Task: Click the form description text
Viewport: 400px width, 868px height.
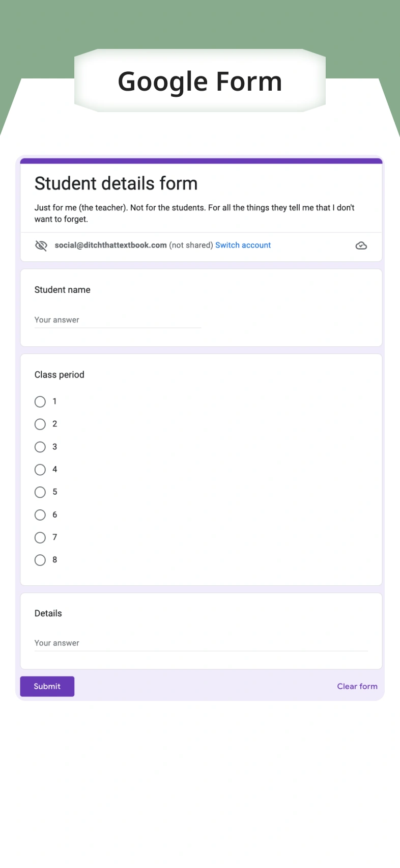Action: click(194, 213)
